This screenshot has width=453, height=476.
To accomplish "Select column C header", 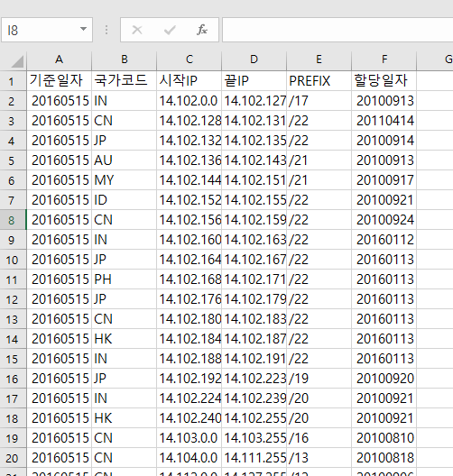I will 189,59.
